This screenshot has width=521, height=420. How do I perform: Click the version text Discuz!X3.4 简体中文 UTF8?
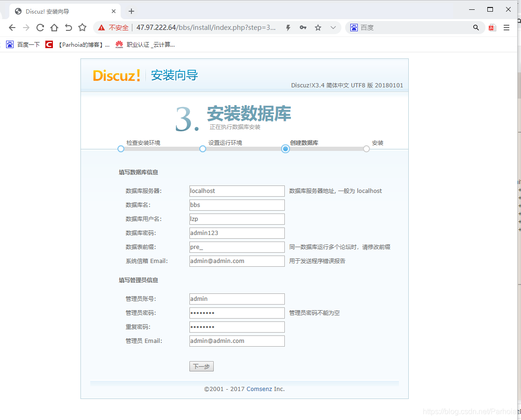click(347, 85)
